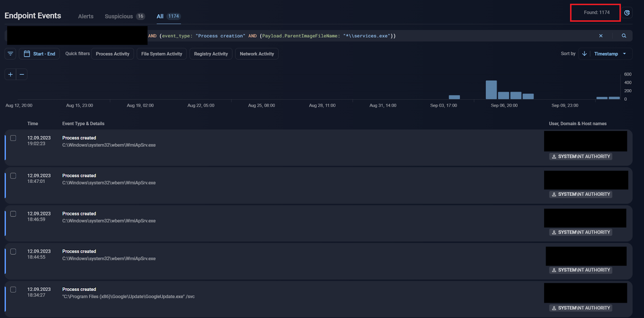Screen dimensions: 644x318
Task: Click into the event query input field
Action: [x=362, y=36]
